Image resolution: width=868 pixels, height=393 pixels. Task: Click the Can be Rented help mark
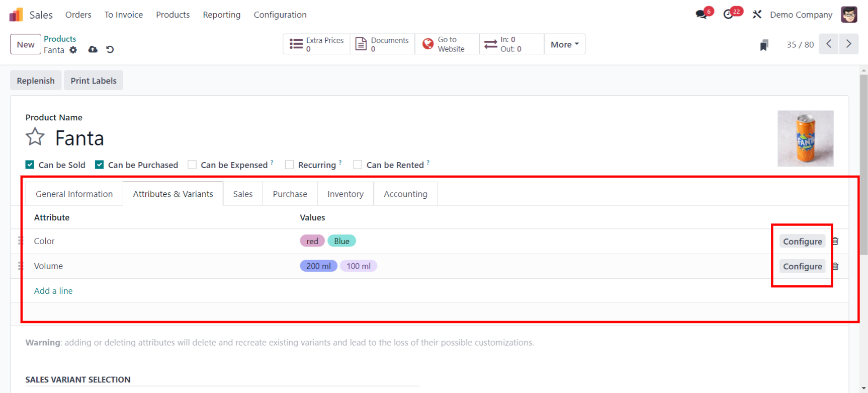[x=428, y=163]
